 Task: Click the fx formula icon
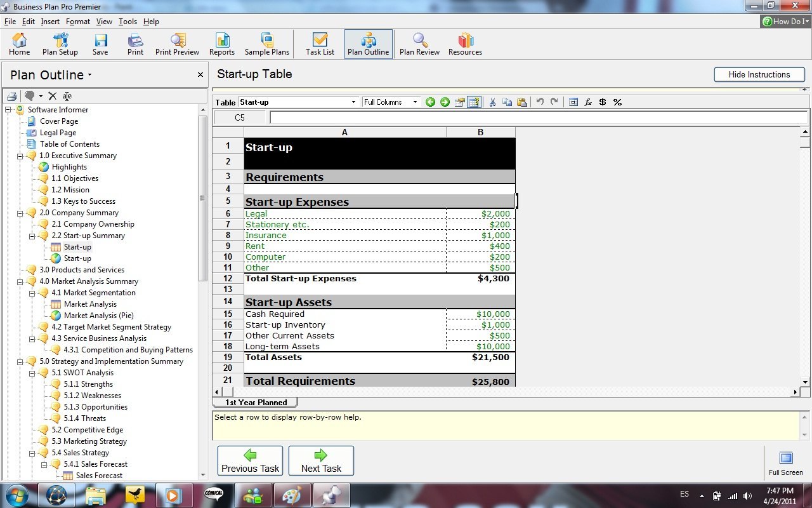(588, 102)
